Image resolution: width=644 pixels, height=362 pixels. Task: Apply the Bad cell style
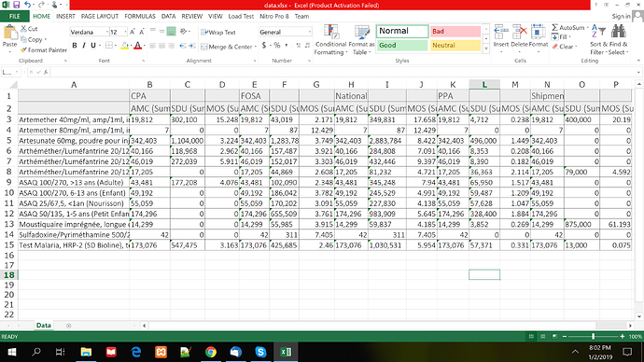(455, 31)
